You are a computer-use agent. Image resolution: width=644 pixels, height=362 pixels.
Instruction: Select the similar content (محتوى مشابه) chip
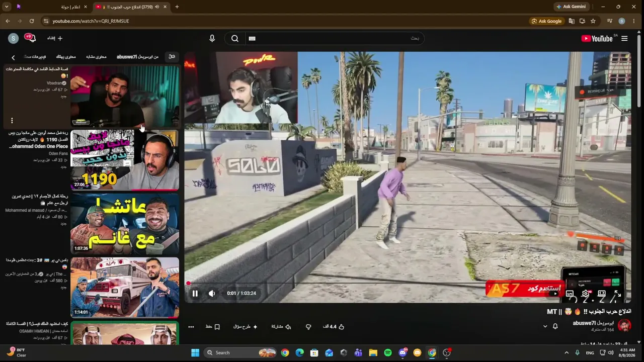(96, 57)
